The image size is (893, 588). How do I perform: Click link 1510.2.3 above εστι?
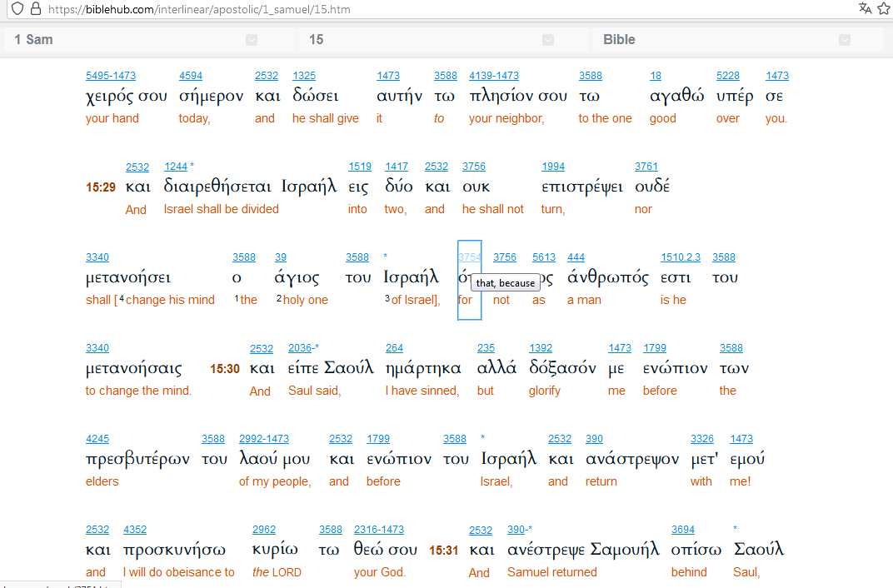681,257
